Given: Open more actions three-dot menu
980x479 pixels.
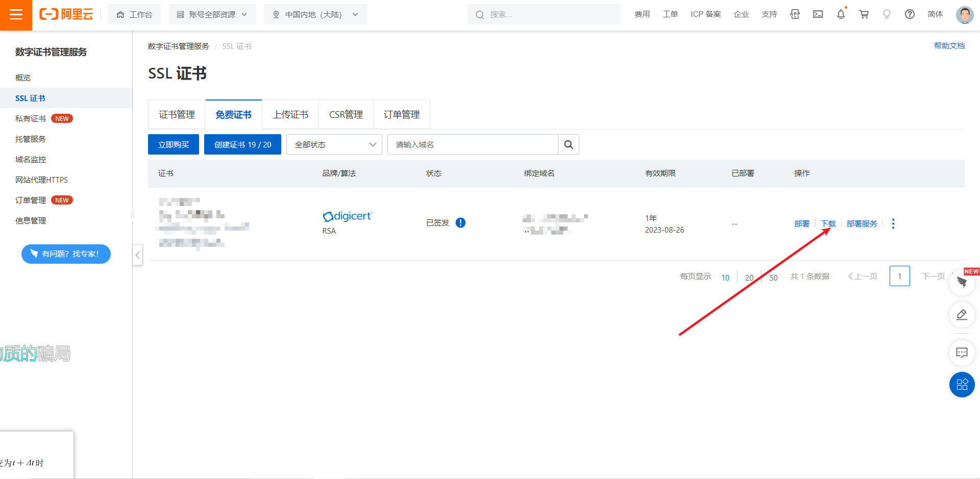Looking at the screenshot, I should (893, 224).
